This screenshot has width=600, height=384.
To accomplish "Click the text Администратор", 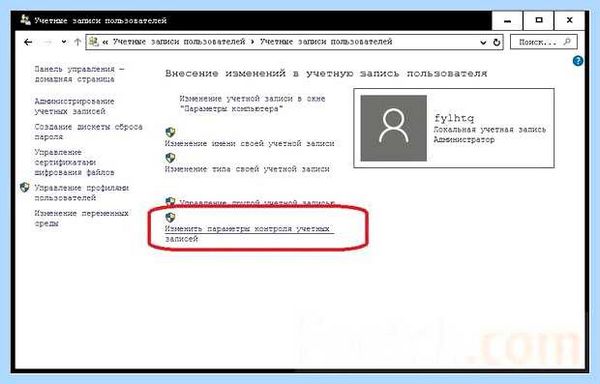I will click(464, 140).
